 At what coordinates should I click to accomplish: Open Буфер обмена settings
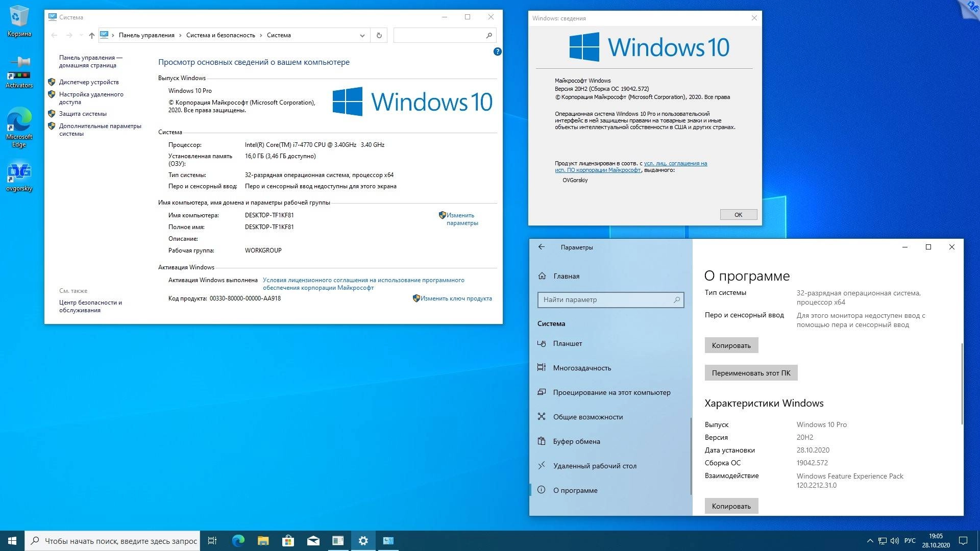pos(576,441)
